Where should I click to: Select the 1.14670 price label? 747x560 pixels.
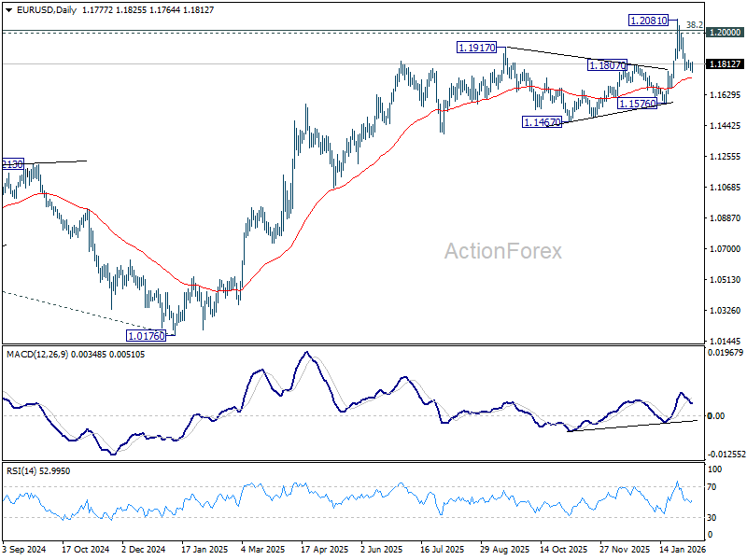click(543, 122)
